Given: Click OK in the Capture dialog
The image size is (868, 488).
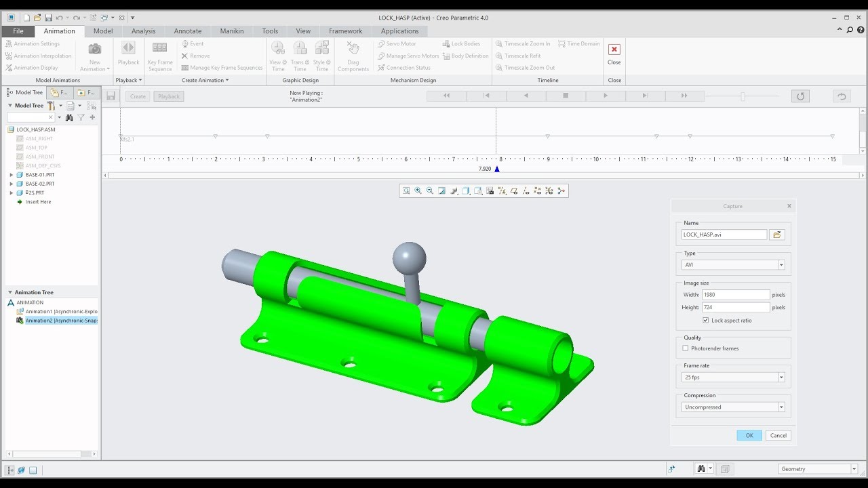Looking at the screenshot, I should pyautogui.click(x=749, y=435).
